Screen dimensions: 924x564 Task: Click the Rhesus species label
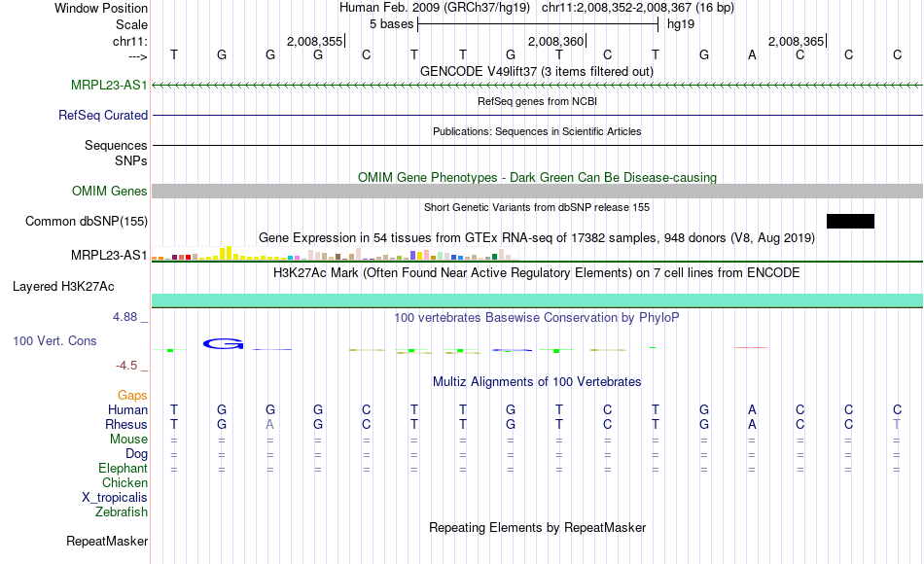(x=126, y=424)
